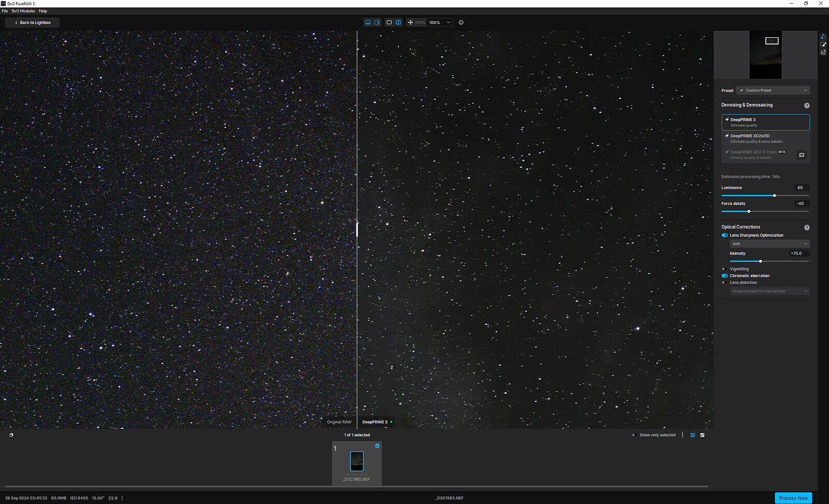Enable the Vignetting correction toggle

click(724, 269)
